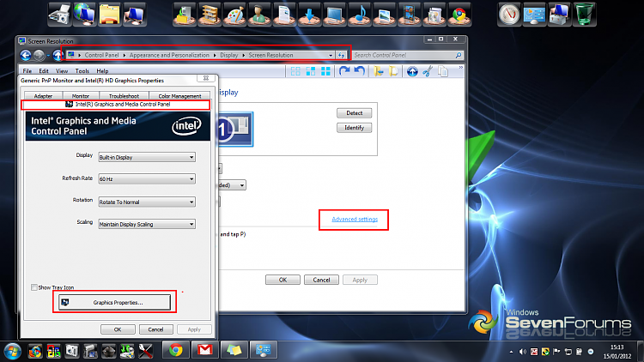Open the address bar history dropdown arrow
Image resolution: width=644 pixels, height=362 pixels.
[x=331, y=55]
